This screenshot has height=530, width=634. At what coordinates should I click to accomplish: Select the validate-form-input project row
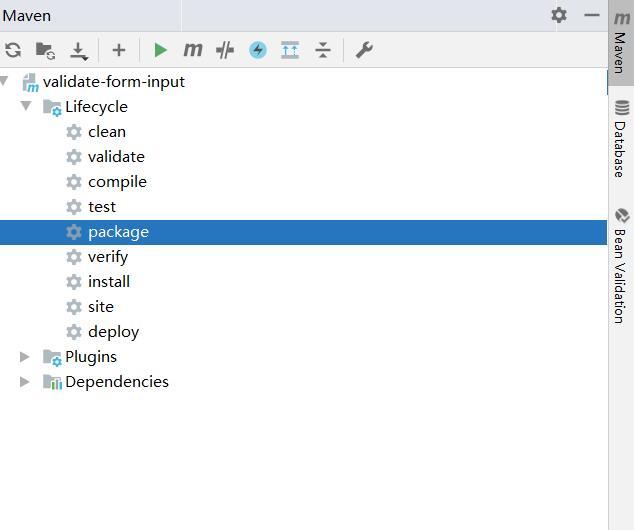303,82
